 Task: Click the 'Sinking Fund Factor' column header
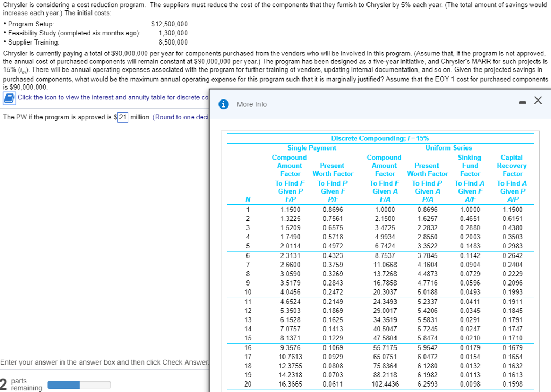click(470, 166)
